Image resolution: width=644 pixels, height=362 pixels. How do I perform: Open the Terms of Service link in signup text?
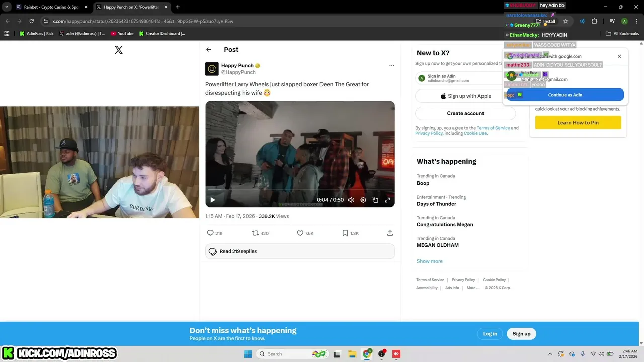[x=493, y=128]
